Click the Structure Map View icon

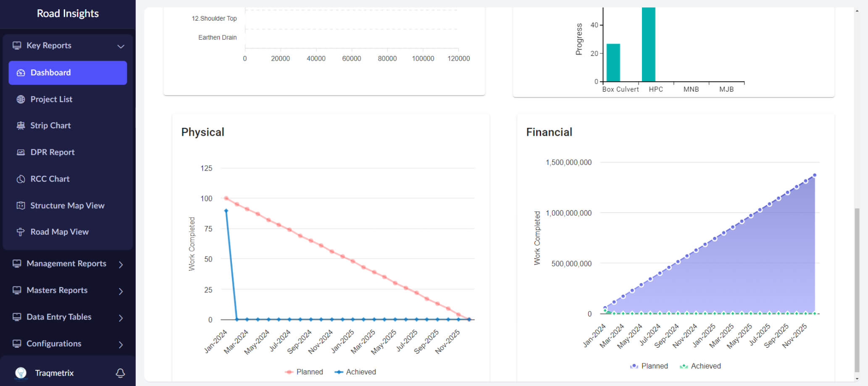21,206
